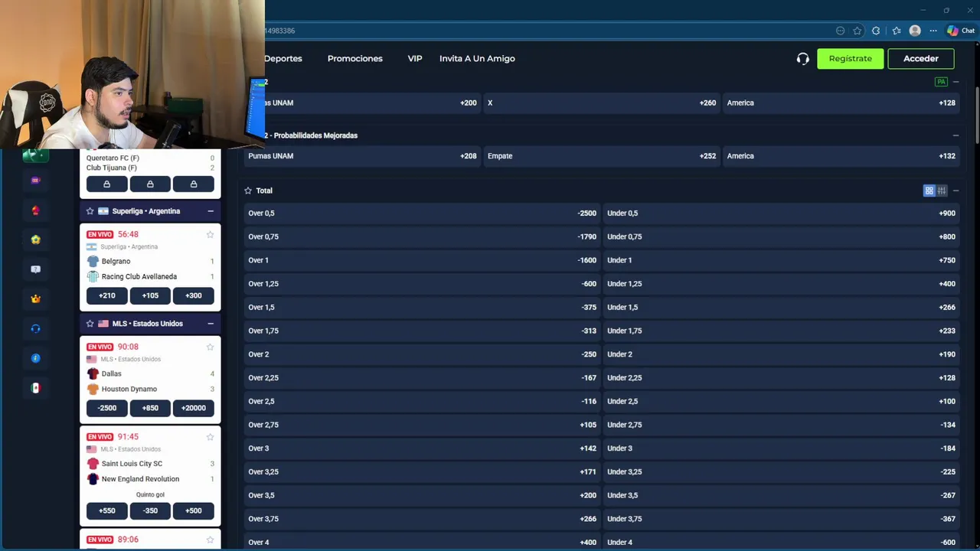Open the purple slot icon in sidebar

point(35,181)
